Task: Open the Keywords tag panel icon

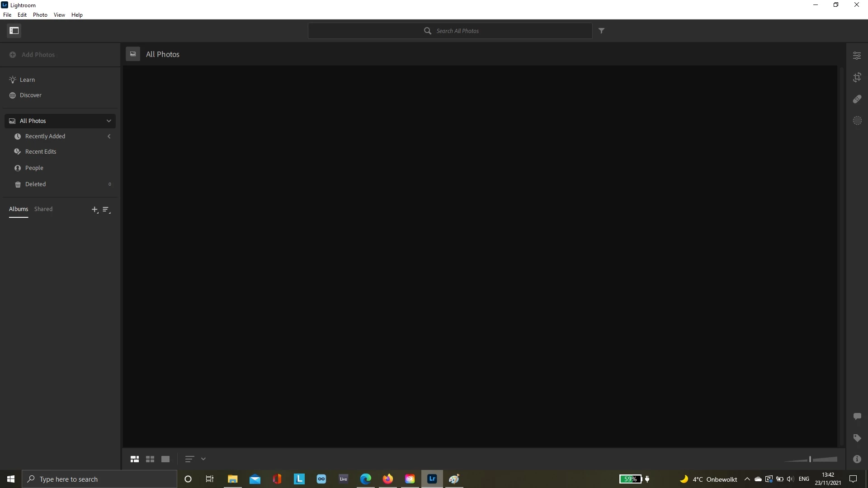Action: (857, 438)
